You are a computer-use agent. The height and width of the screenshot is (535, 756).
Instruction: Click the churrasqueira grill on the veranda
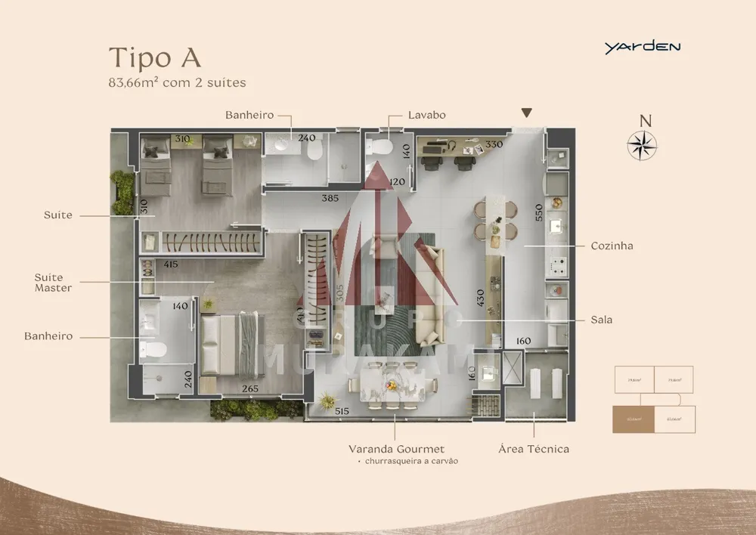tap(486, 404)
